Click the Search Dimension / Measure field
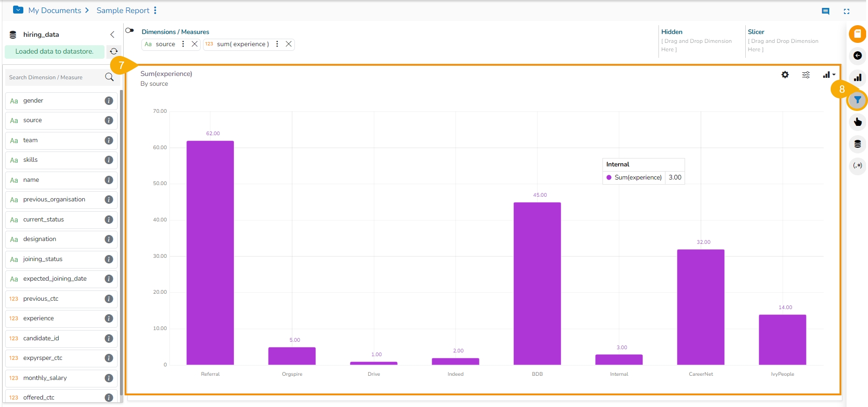Image resolution: width=868 pixels, height=407 pixels. [x=55, y=77]
